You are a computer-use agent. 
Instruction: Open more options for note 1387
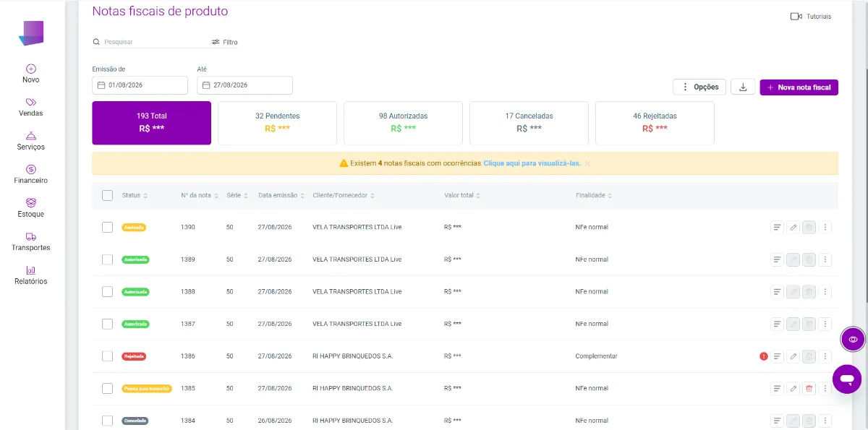pyautogui.click(x=826, y=324)
